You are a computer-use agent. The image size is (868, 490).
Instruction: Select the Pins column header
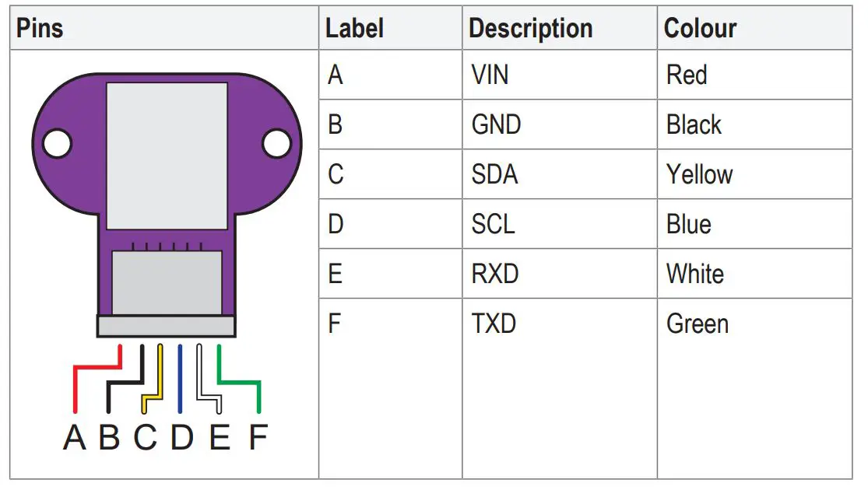point(40,29)
